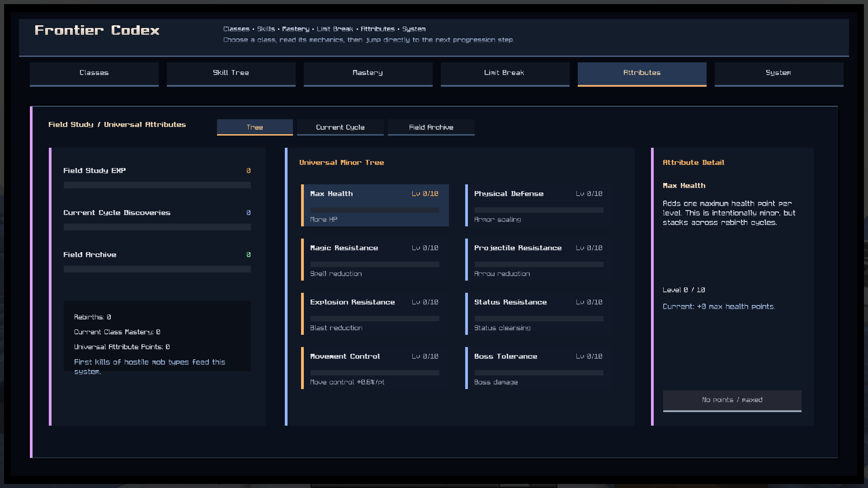Click Current: +0 max health points text

pos(719,307)
